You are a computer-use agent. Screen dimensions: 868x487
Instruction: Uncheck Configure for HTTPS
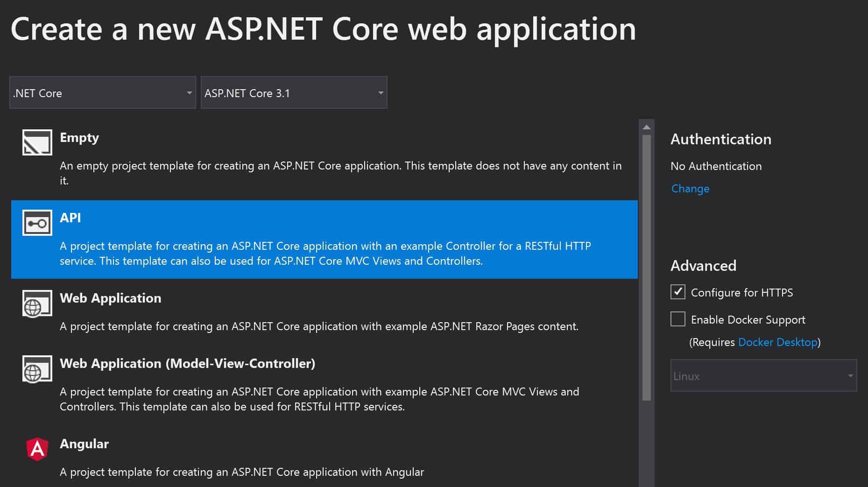[678, 292]
